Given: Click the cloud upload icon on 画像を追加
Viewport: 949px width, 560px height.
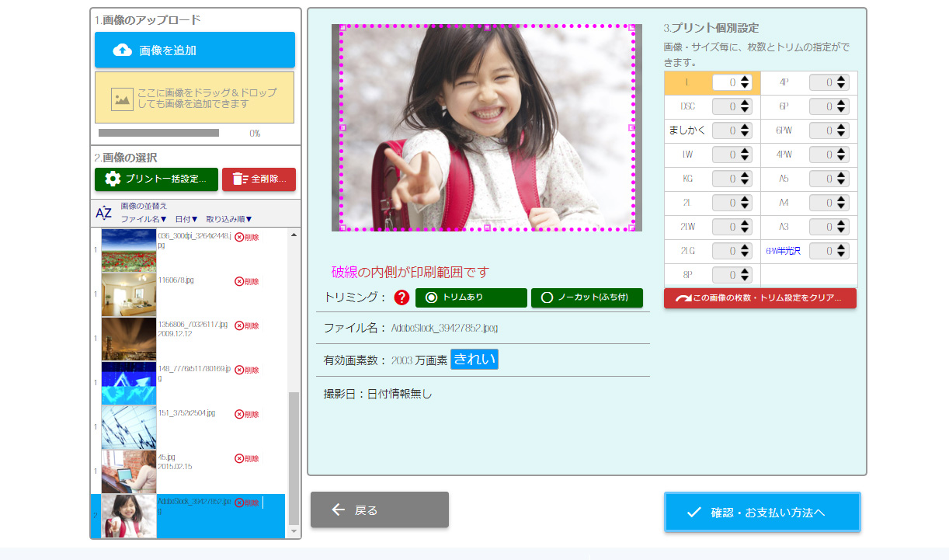Looking at the screenshot, I should (x=122, y=50).
